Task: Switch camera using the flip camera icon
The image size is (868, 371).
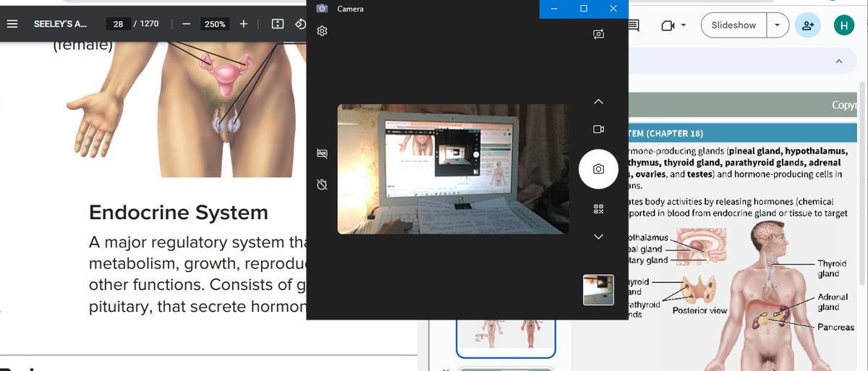Action: point(598,34)
